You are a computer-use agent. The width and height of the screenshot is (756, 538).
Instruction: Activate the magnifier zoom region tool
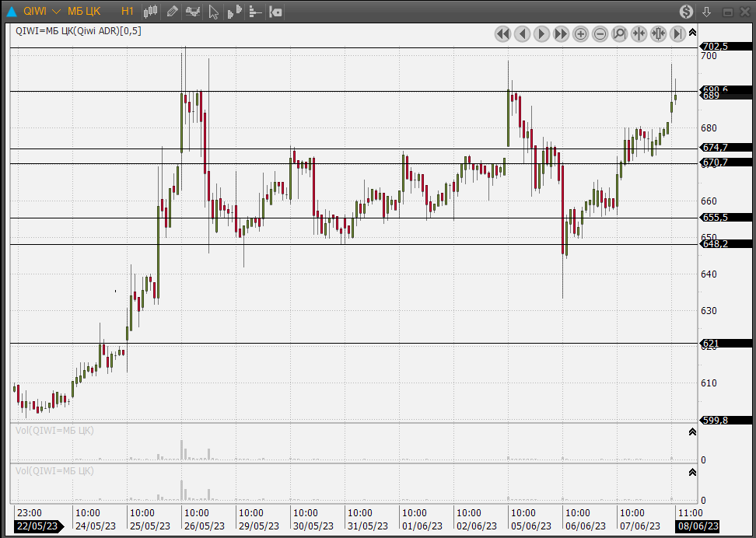click(620, 33)
